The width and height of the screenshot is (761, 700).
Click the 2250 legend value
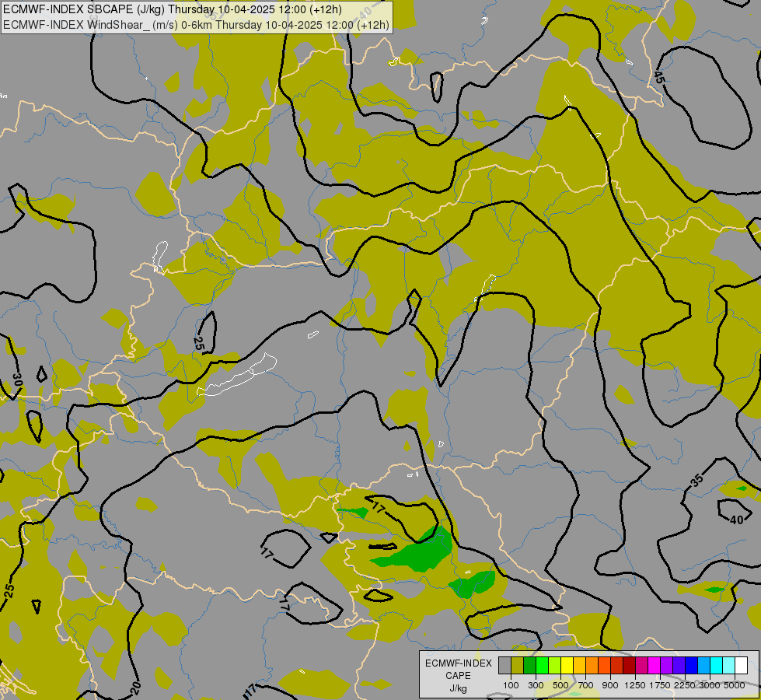(x=685, y=685)
